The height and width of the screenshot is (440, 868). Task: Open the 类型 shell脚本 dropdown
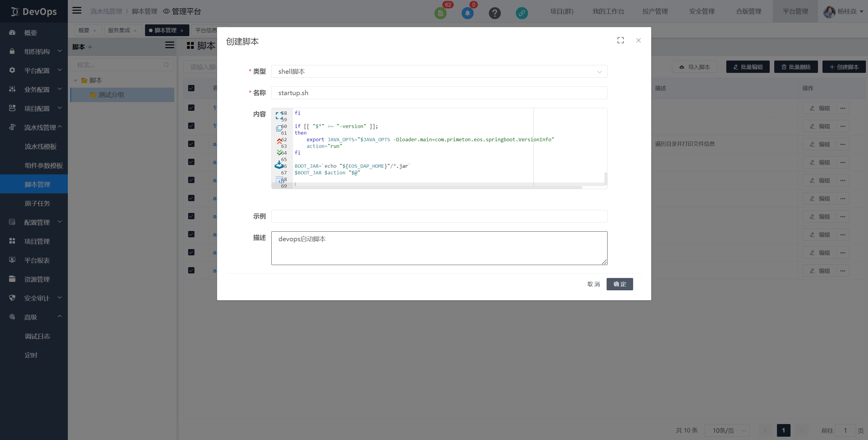(439, 71)
